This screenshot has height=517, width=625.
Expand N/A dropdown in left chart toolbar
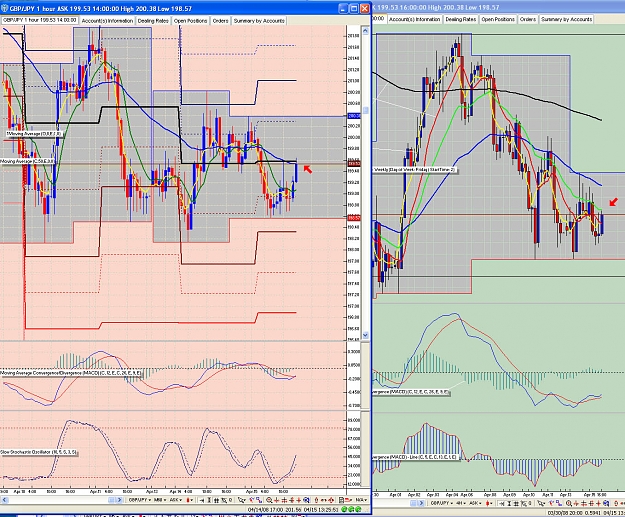pos(361,500)
